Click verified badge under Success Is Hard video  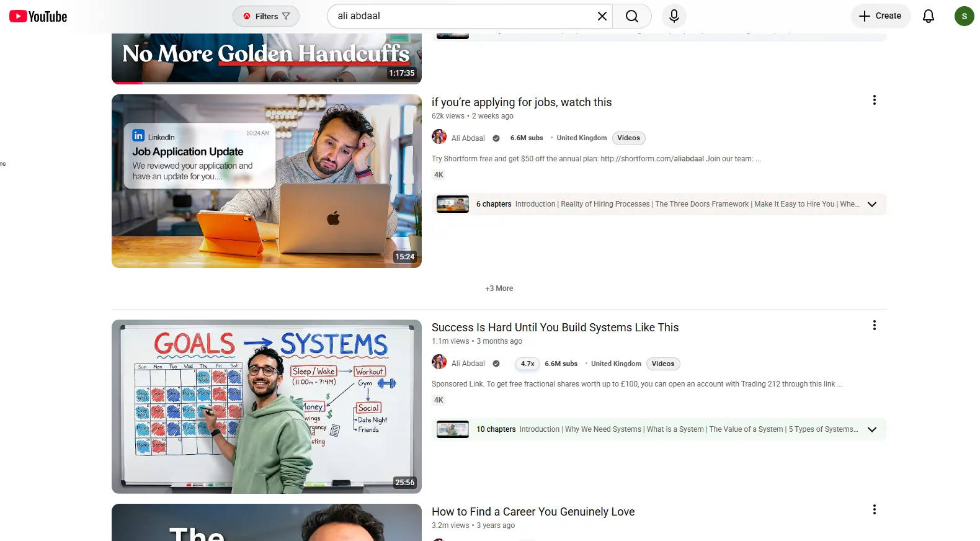[496, 364]
